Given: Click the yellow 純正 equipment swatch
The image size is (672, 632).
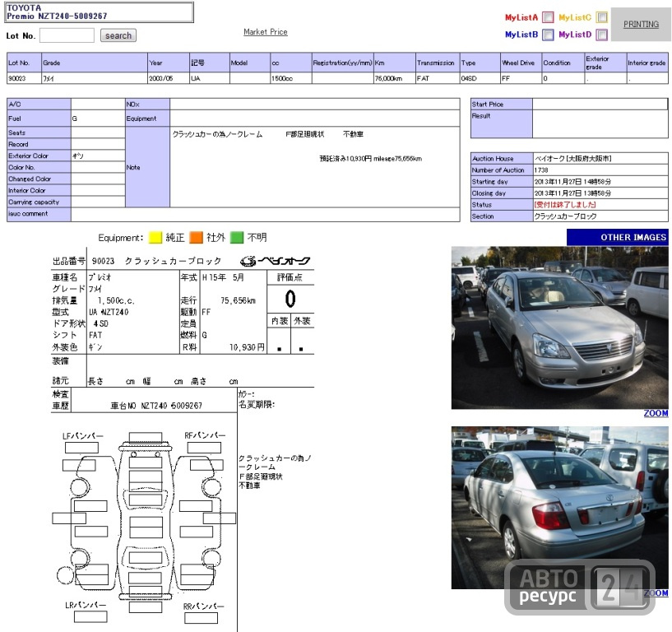Looking at the screenshot, I should [x=155, y=238].
